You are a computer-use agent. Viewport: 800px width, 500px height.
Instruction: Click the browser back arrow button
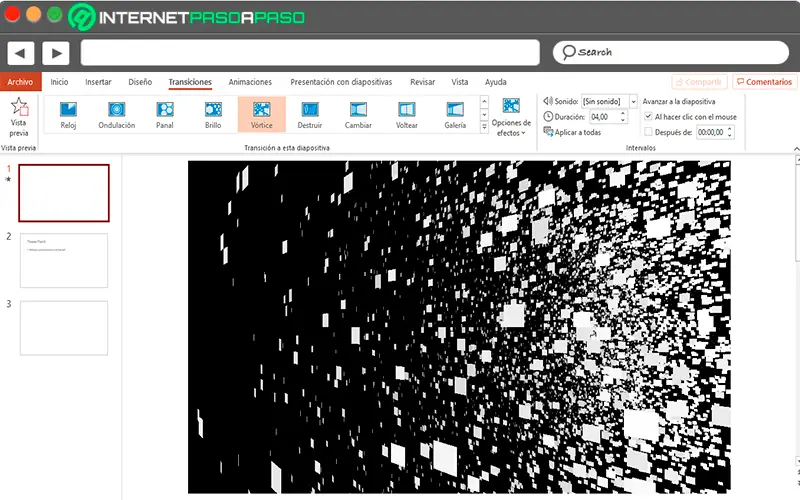pos(20,53)
